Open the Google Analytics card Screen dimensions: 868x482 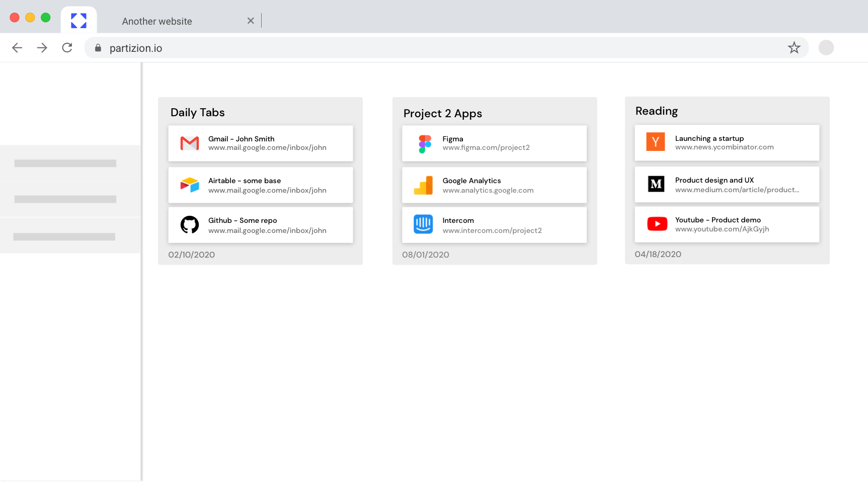494,185
